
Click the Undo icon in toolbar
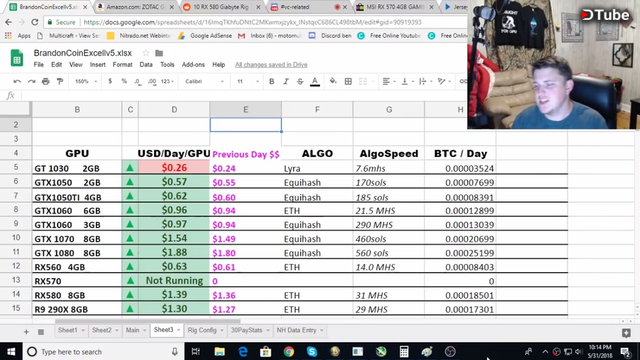[x=17, y=82]
